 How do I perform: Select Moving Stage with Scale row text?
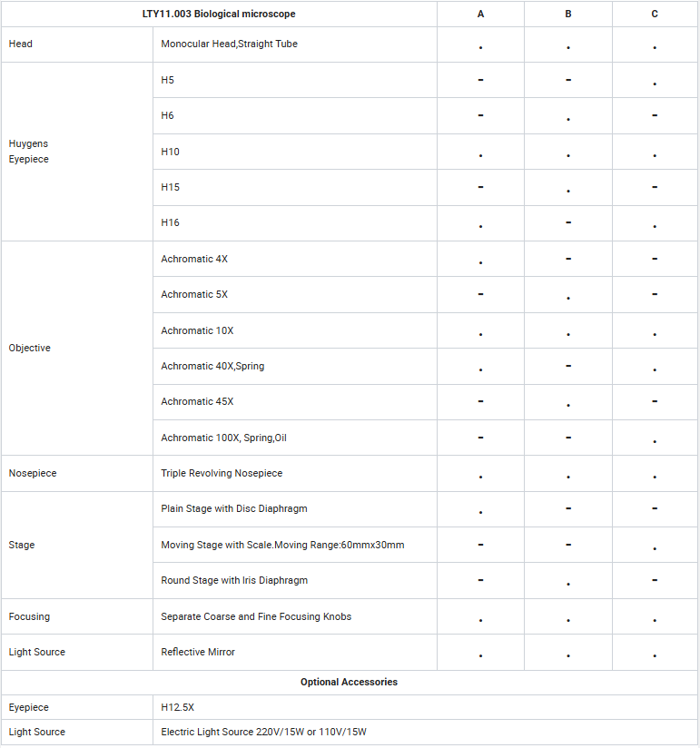pos(282,545)
